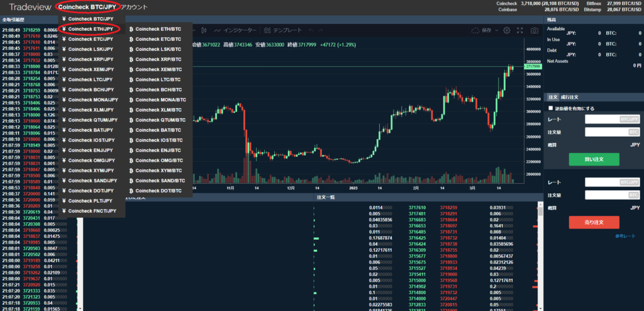
Task: Switch to the market order (成行注文) tab
Action: [x=571, y=97]
